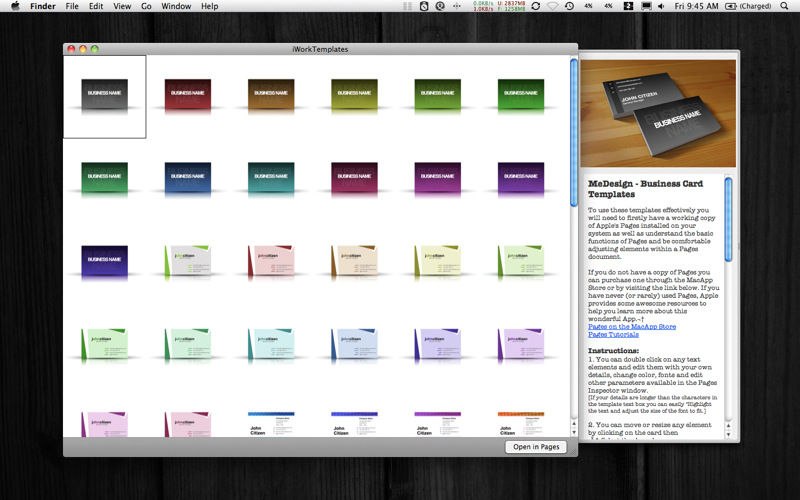Screen dimensions: 800x500
Task: Select the pale cyan john citizen card with teal corner
Action: pos(271,344)
